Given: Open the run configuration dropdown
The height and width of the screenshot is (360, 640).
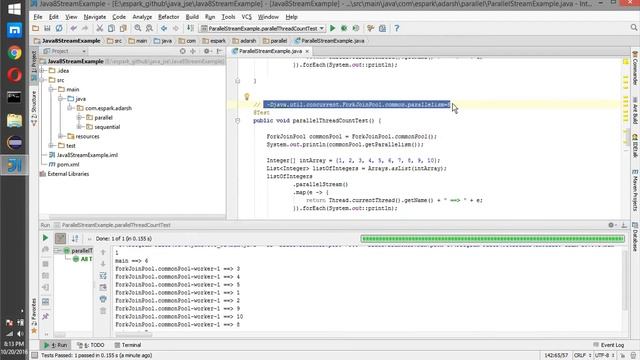Looking at the screenshot, I should coord(262,28).
